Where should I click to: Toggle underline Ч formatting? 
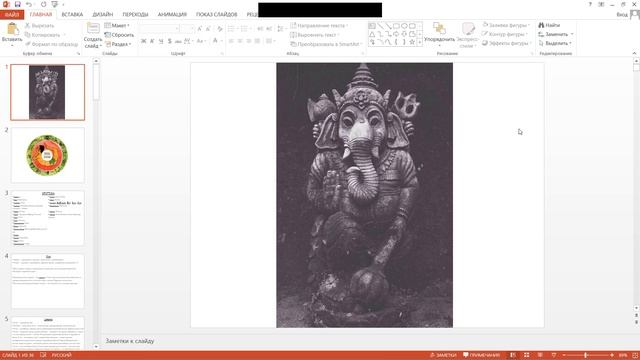coord(161,41)
